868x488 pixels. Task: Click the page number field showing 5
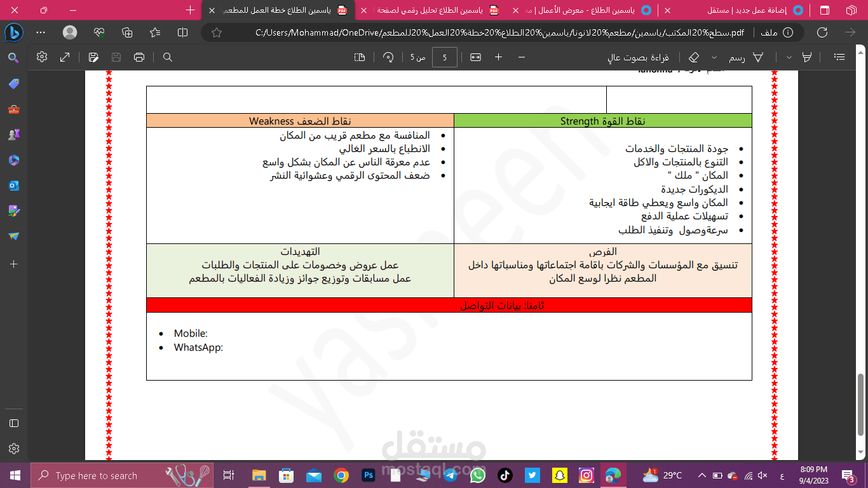[445, 57]
